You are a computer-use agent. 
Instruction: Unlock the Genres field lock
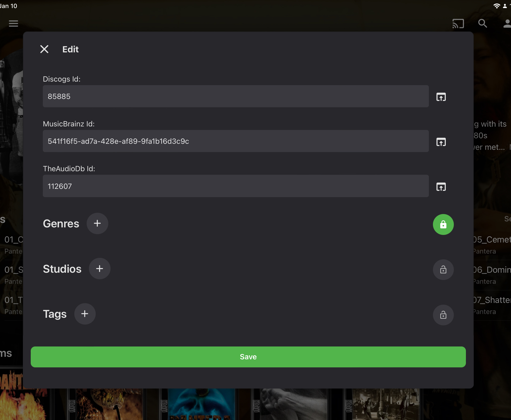[x=443, y=224]
